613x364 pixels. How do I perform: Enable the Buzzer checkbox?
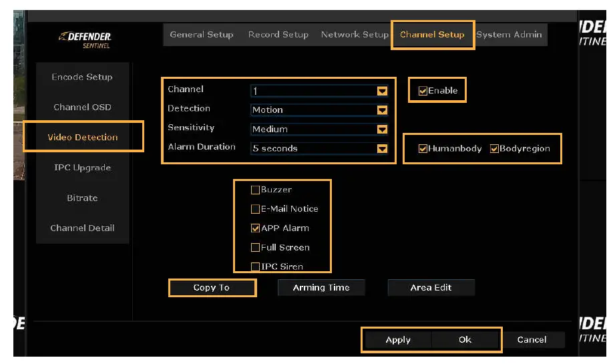point(255,190)
